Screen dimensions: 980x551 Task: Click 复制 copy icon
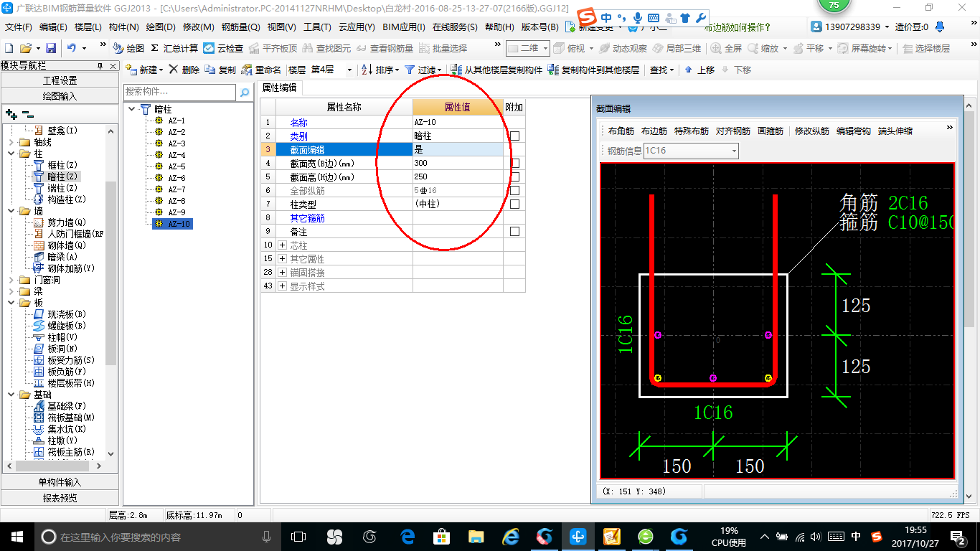(x=210, y=70)
